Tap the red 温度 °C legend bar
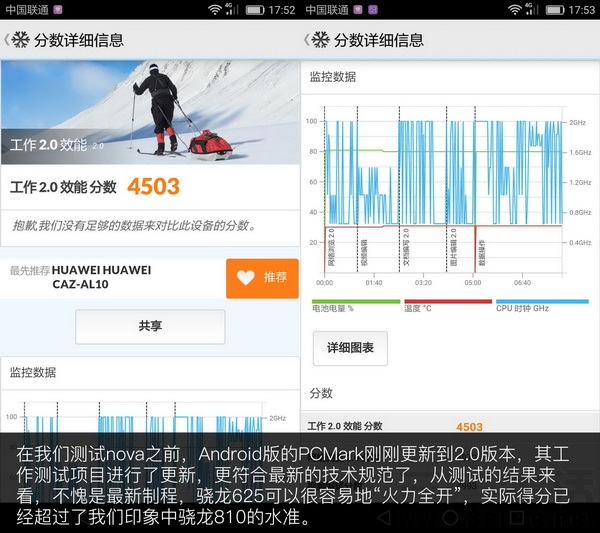 point(448,302)
